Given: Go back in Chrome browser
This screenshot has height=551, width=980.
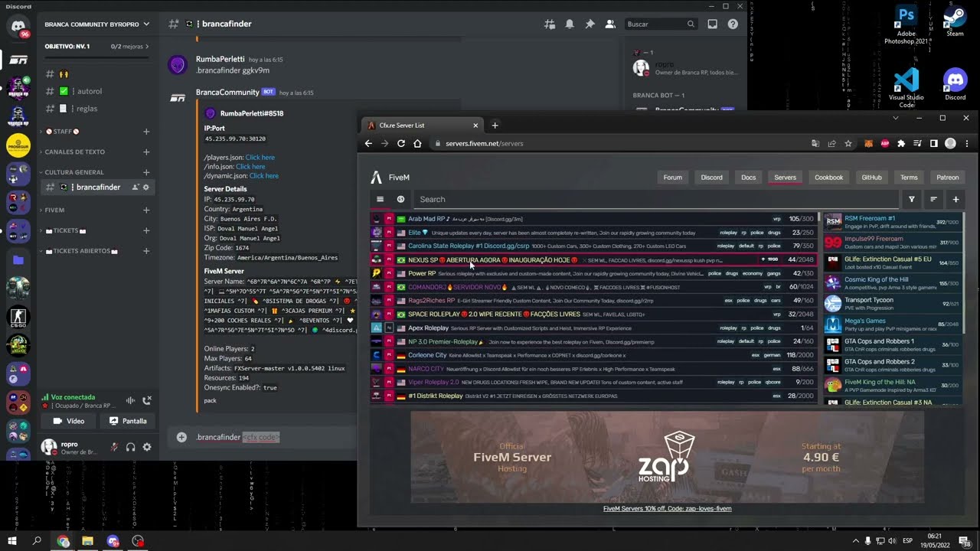Looking at the screenshot, I should pos(368,143).
